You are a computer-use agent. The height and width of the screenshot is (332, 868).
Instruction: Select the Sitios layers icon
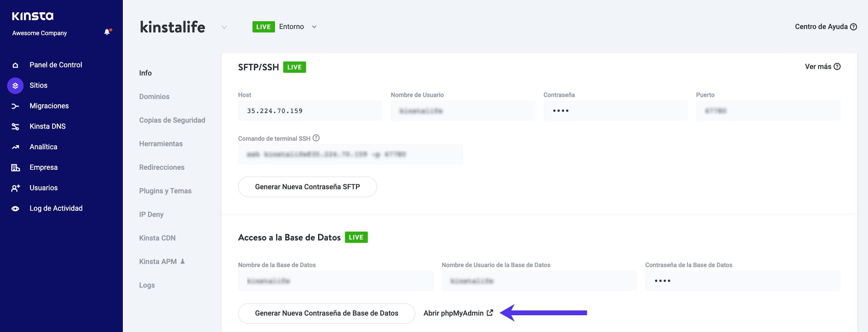[x=15, y=86]
